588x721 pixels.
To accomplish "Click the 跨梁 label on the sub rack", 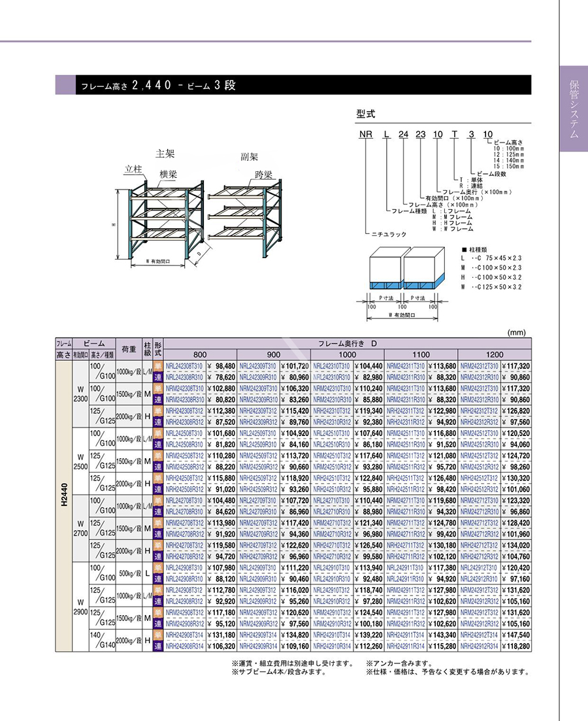I will click(x=264, y=175).
